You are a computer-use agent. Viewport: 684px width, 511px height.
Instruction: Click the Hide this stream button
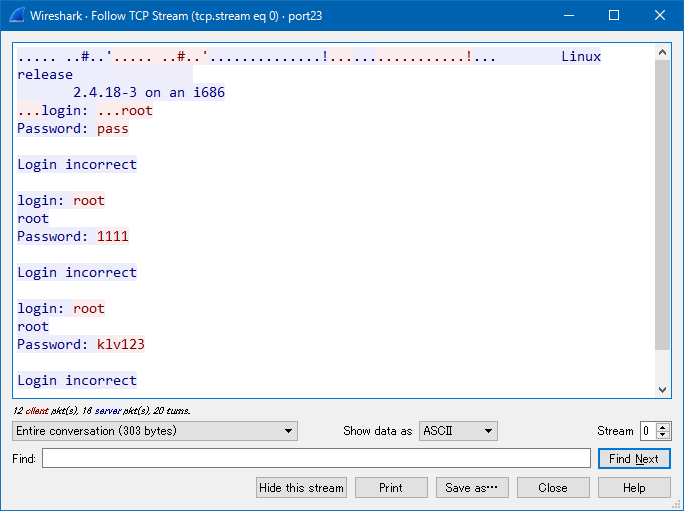tap(301, 488)
